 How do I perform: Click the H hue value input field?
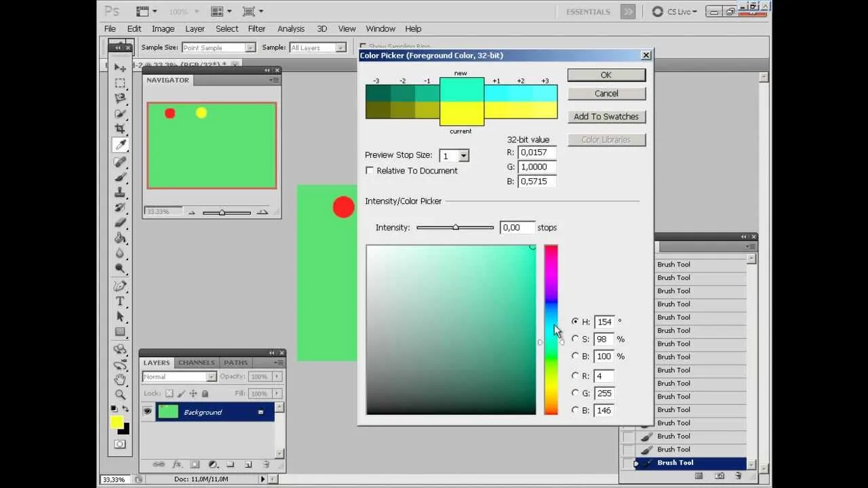pyautogui.click(x=604, y=322)
